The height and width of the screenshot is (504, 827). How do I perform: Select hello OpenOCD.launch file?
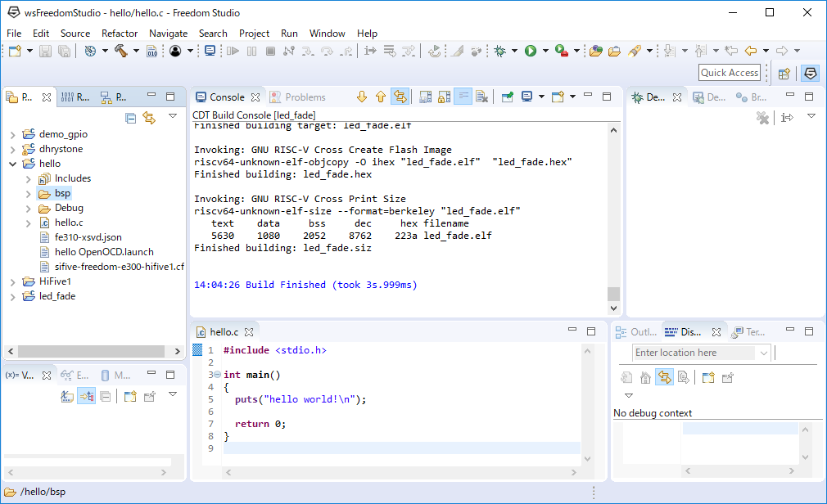(x=104, y=252)
